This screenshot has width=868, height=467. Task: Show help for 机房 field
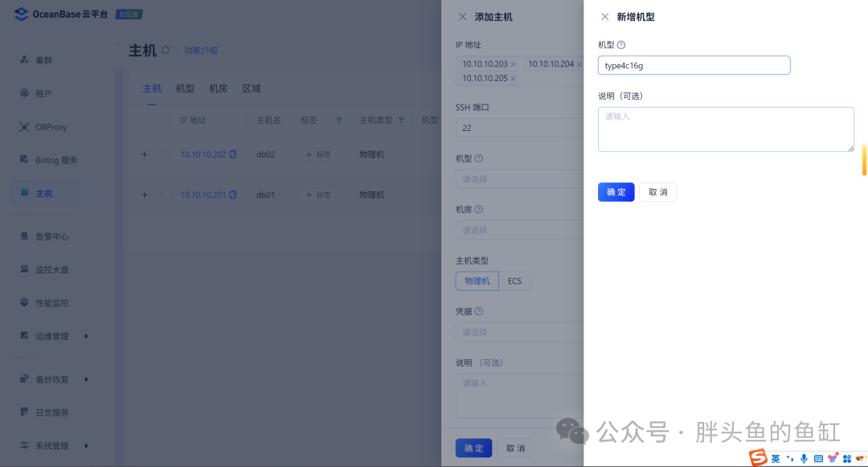coord(479,209)
